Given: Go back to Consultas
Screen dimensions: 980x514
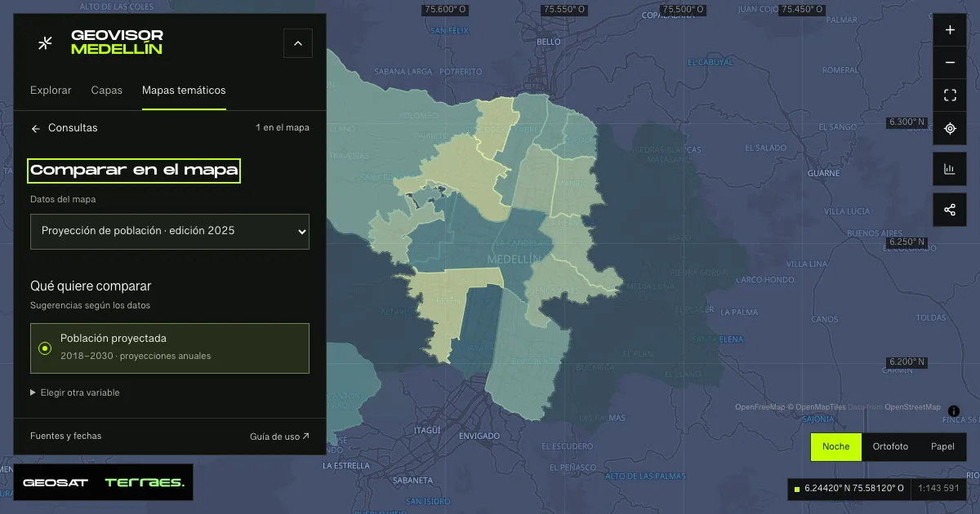Looking at the screenshot, I should [x=65, y=128].
